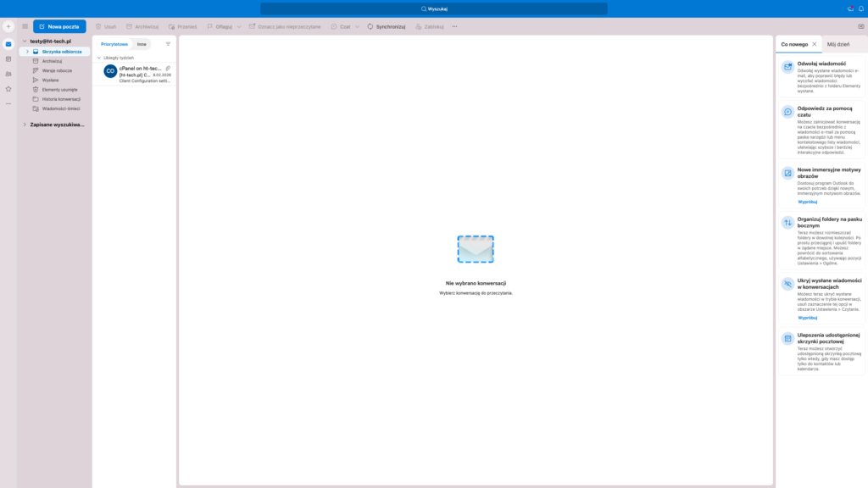Expand the Skrzynka odbiorcza folder chevron
This screenshot has width=868, height=488.
27,52
